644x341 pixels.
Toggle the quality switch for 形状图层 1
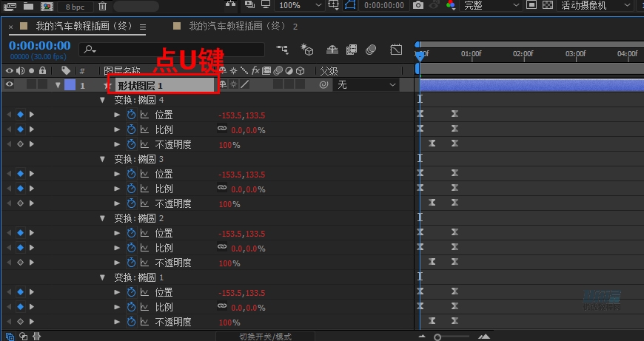click(245, 84)
